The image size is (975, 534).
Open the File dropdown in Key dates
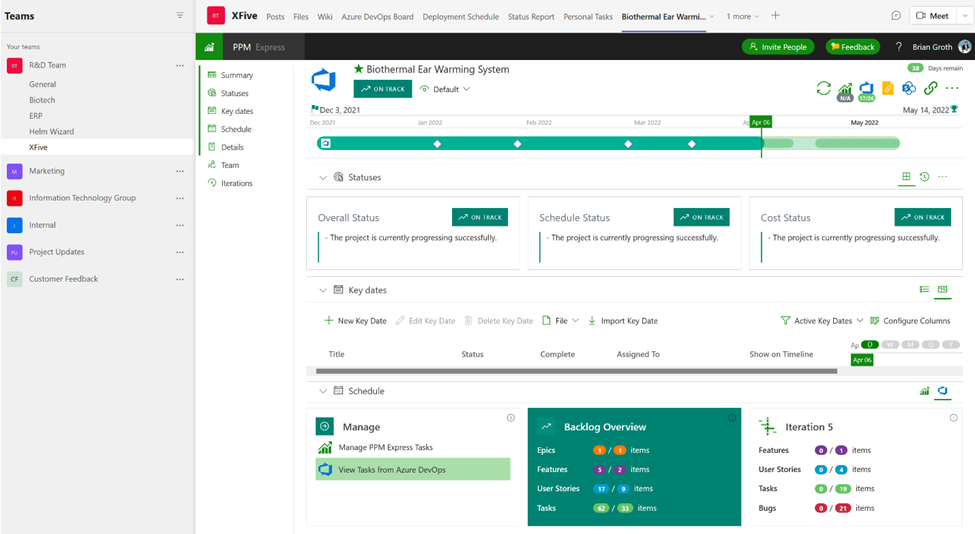[560, 321]
